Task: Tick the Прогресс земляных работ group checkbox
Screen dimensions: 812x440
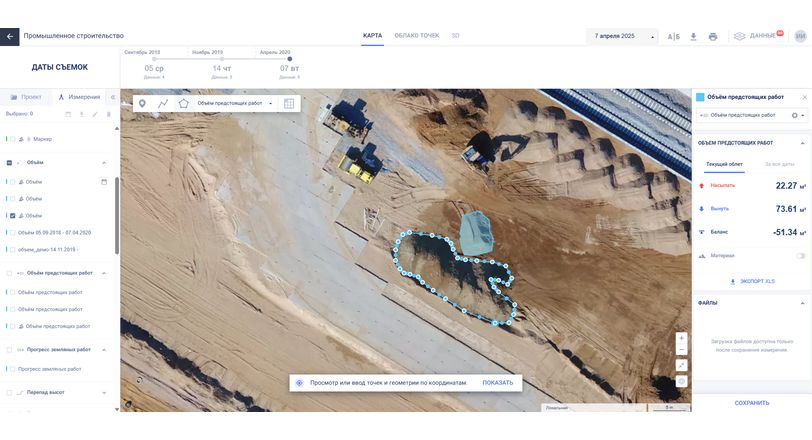Action: [x=10, y=349]
